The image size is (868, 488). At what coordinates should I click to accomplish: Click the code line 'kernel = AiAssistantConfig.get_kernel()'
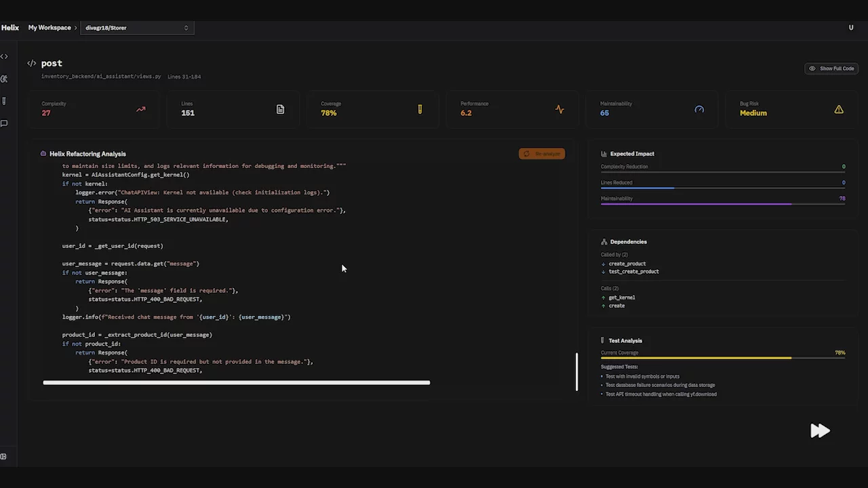(125, 175)
